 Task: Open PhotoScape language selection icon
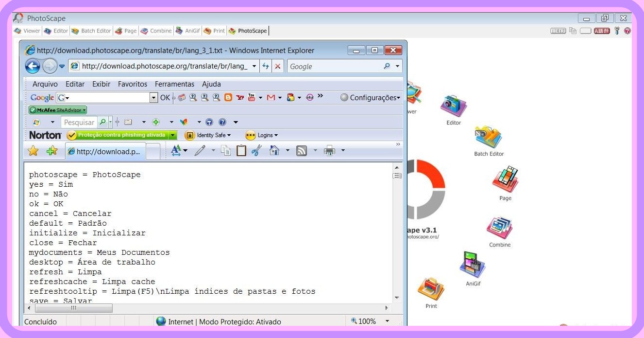(602, 31)
